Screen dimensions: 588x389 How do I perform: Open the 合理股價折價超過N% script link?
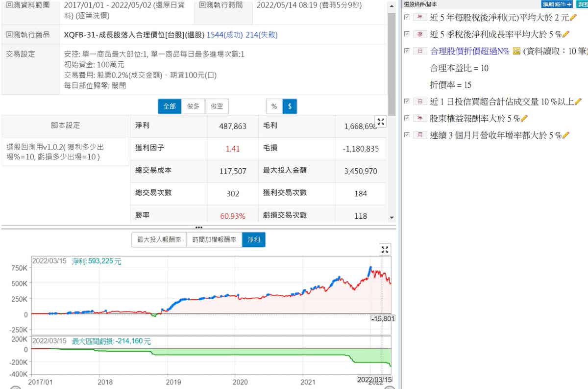pyautogui.click(x=469, y=51)
